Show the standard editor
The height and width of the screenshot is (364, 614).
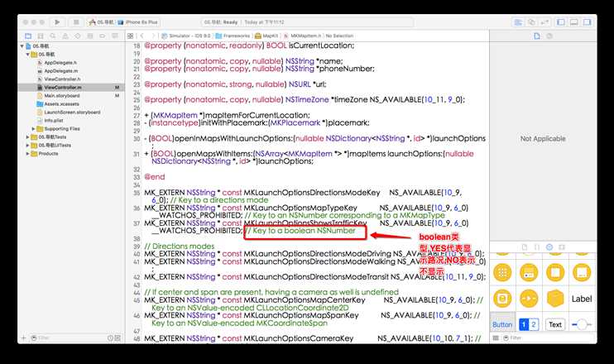tap(518, 22)
